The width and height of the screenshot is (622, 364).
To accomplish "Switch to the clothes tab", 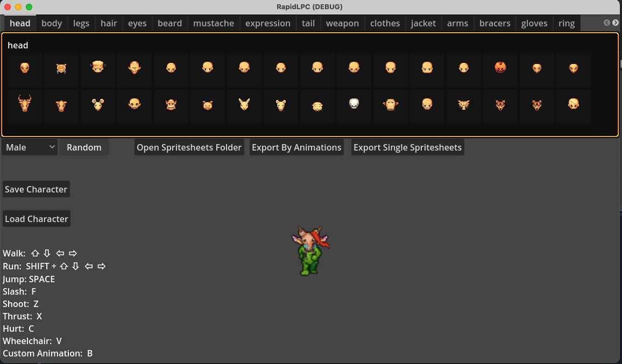I will tap(385, 24).
